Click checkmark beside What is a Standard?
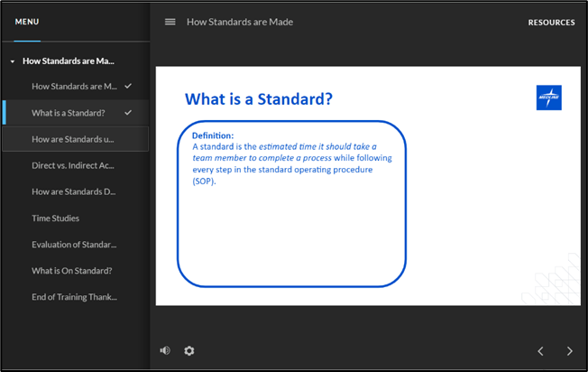This screenshot has height=372, width=588. click(x=128, y=113)
